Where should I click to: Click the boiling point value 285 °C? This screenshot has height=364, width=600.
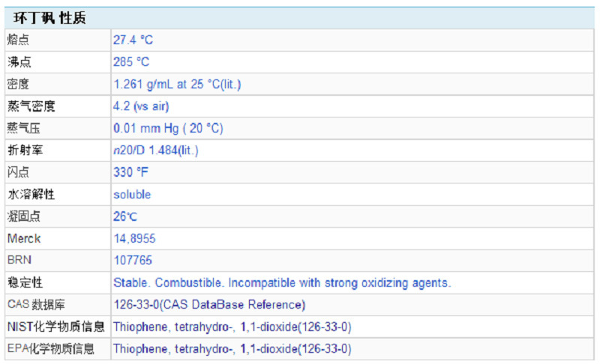coord(131,62)
